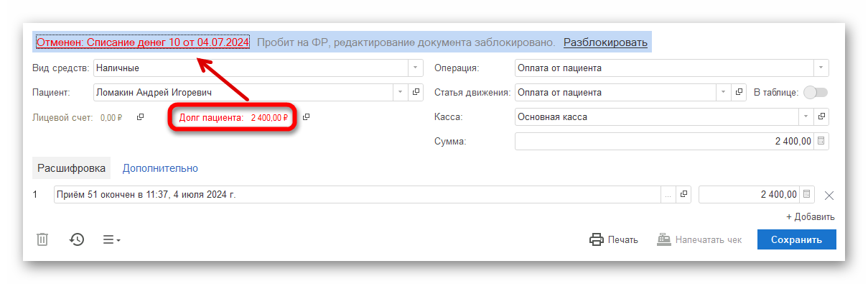Screen dimensions: 868x284
Task: Click the Лицевой счет 0,00 ₽ value
Action: click(111, 117)
